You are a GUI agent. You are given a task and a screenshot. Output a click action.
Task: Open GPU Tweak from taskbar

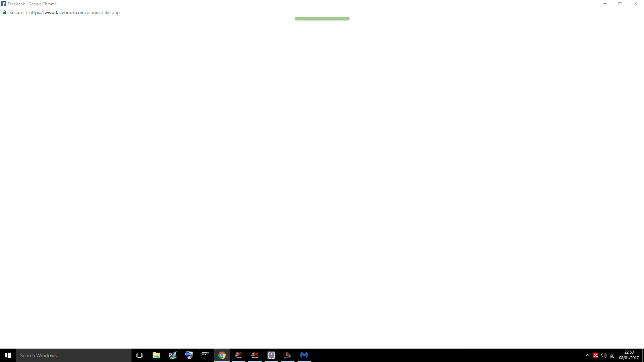click(238, 355)
